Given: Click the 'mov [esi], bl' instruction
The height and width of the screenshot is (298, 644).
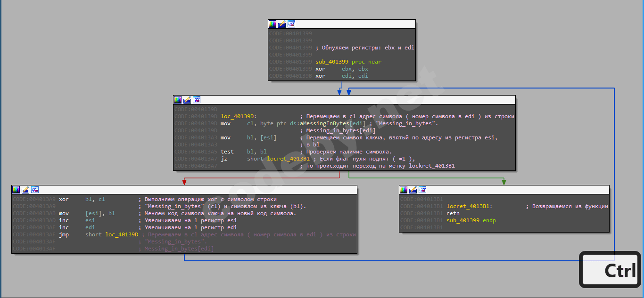Looking at the screenshot, I should pos(87,213).
